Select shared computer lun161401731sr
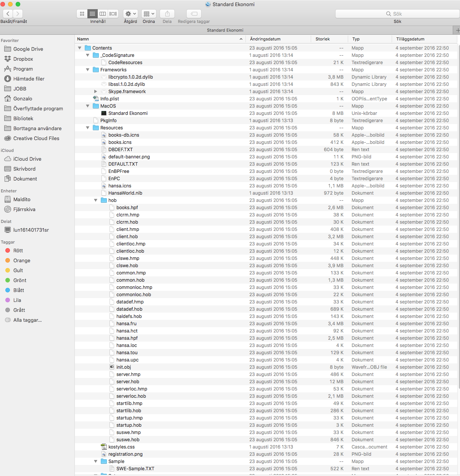 [x=31, y=230]
